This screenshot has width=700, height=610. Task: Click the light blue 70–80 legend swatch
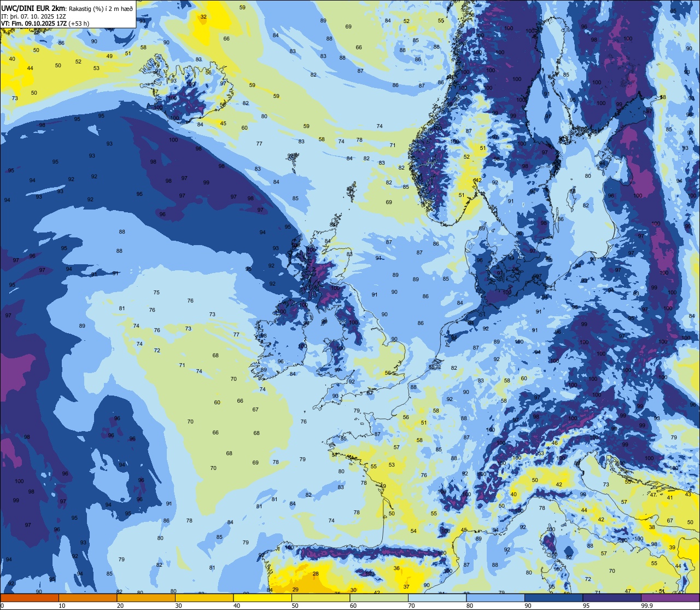[437, 598]
